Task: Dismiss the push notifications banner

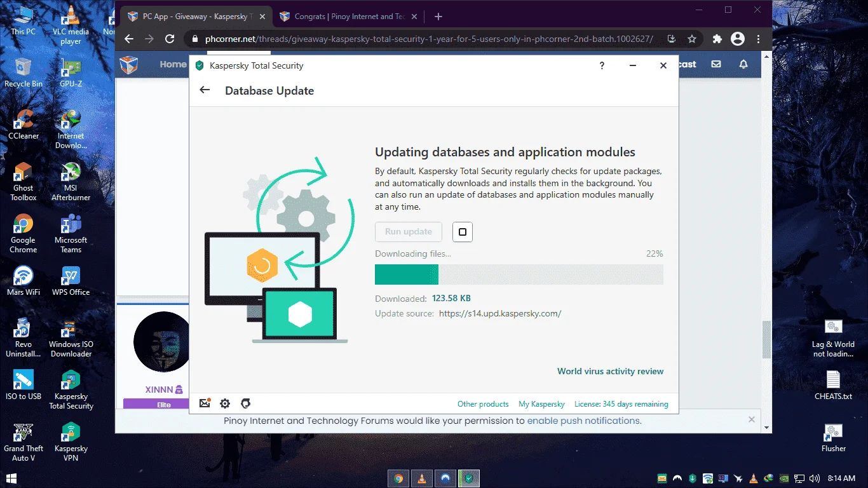Action: click(x=752, y=419)
